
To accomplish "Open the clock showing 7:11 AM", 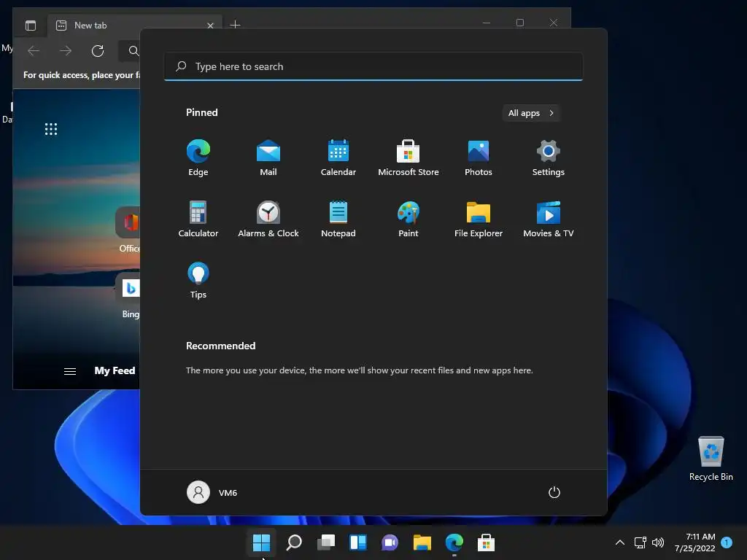I will [695, 542].
